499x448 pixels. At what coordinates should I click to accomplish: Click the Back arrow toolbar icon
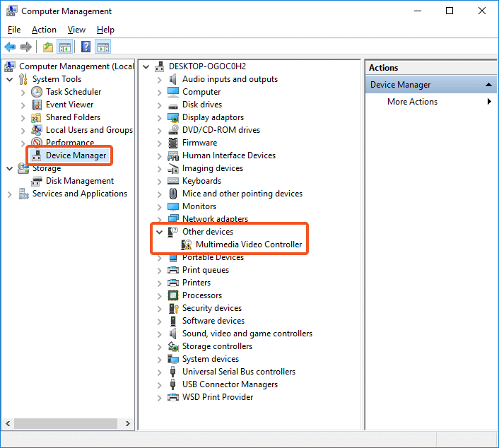click(10, 47)
